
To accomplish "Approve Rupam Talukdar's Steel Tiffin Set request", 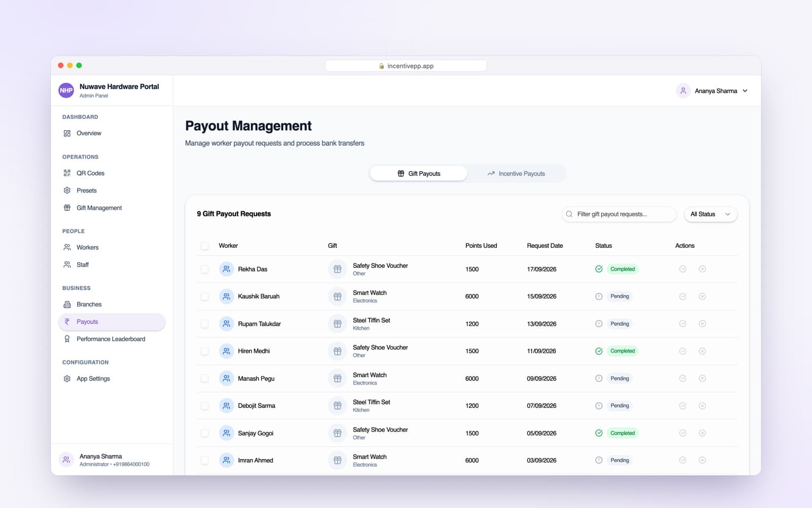I will (683, 324).
